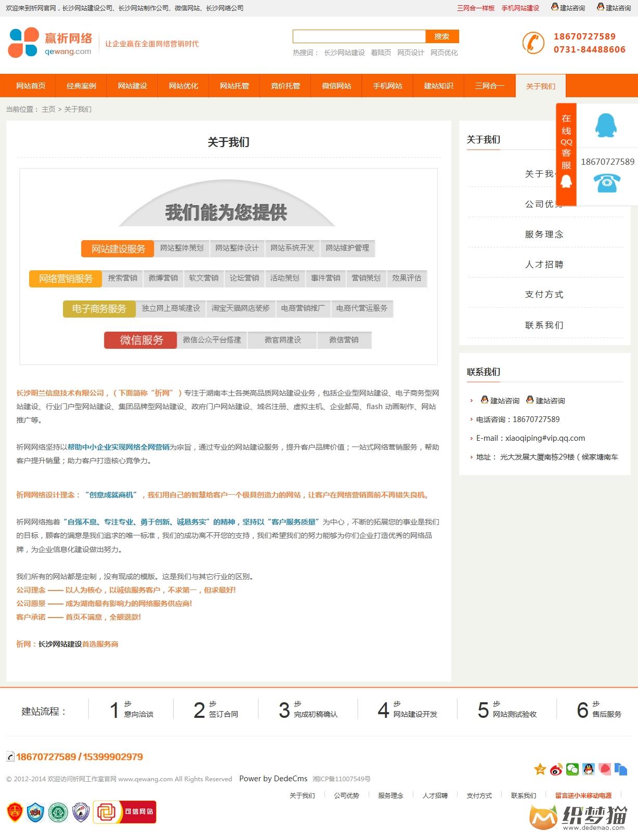Go to 网站优化 in navigation bar
This screenshot has height=840, width=638.
(184, 86)
